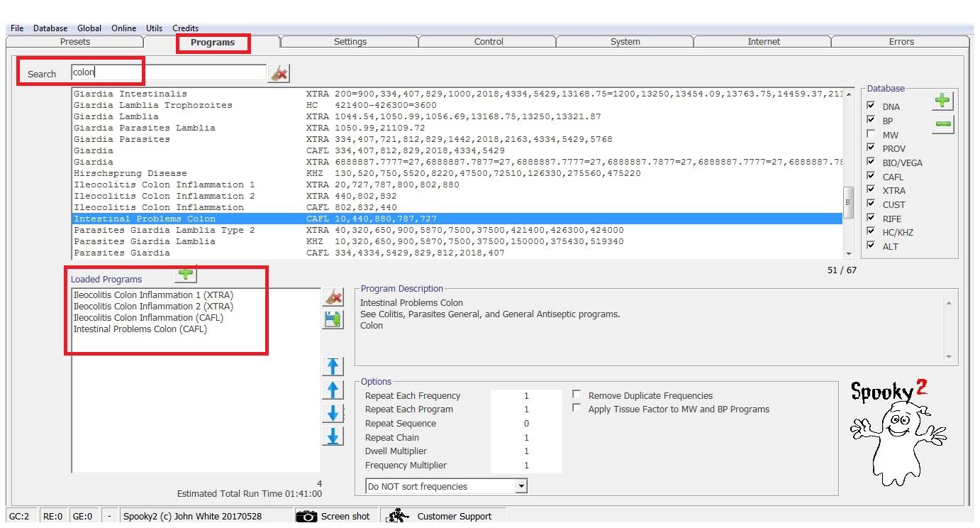Move selected program up one position
The width and height of the screenshot is (980, 528).
point(333,390)
